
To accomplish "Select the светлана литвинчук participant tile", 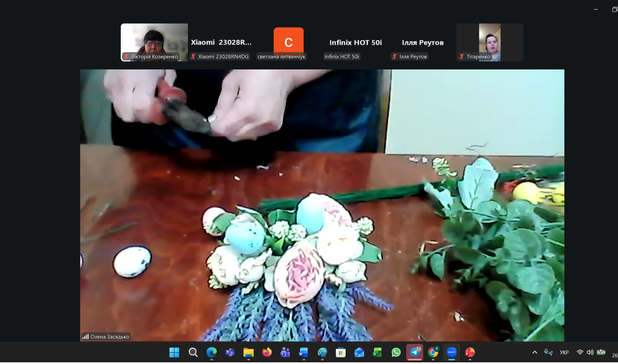I will pos(289,42).
